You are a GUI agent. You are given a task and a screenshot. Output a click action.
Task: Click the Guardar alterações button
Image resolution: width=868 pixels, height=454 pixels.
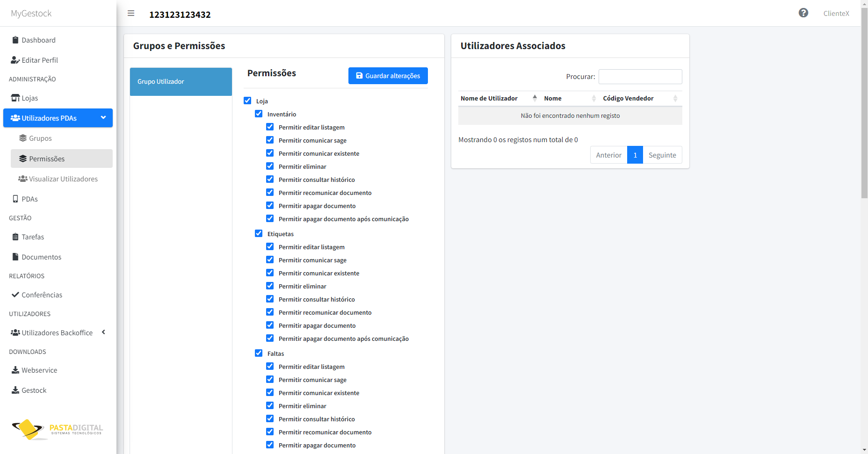pos(388,76)
